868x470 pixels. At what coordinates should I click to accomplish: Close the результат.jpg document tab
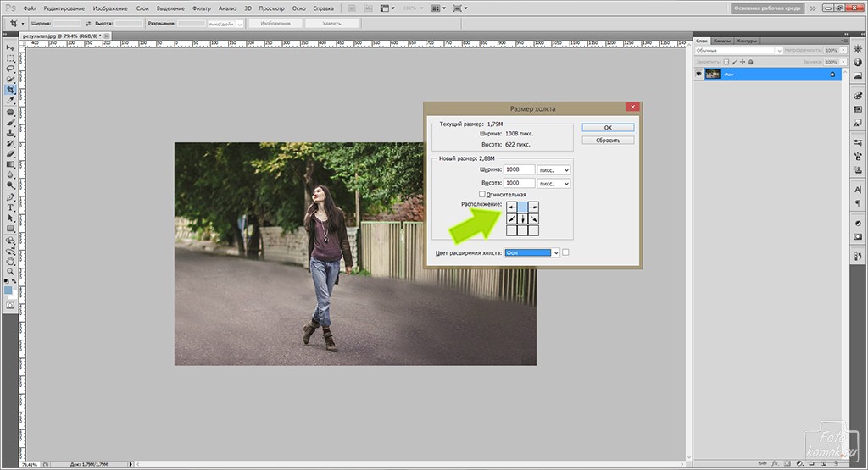pos(107,36)
